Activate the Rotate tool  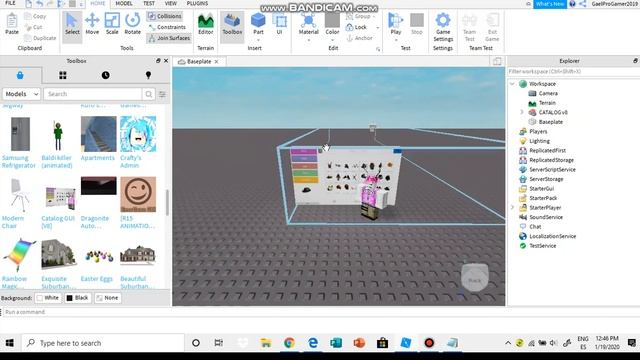point(132,24)
